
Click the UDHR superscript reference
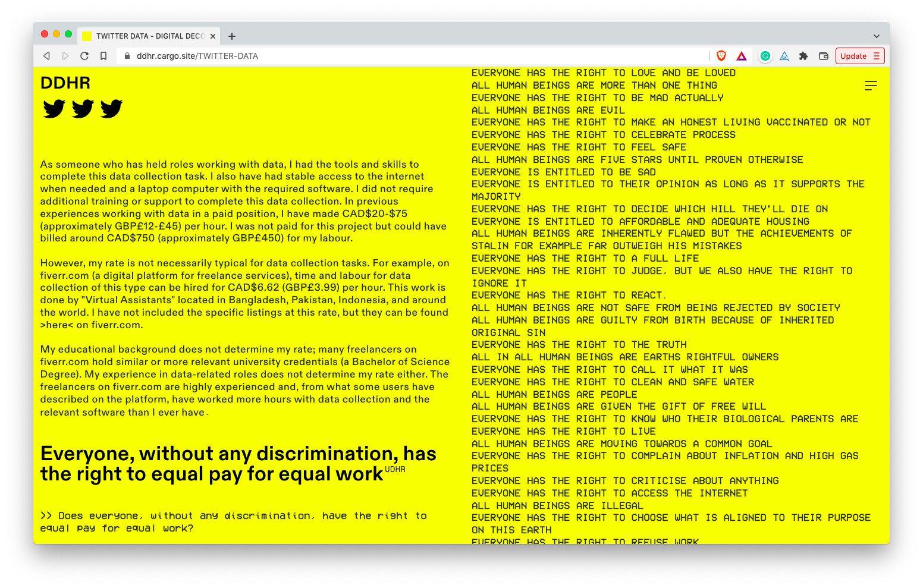pyautogui.click(x=395, y=469)
